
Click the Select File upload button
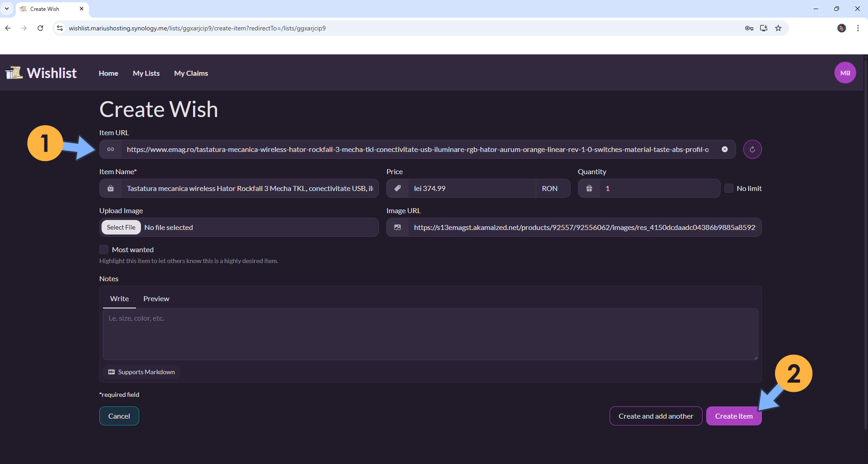[x=121, y=227]
